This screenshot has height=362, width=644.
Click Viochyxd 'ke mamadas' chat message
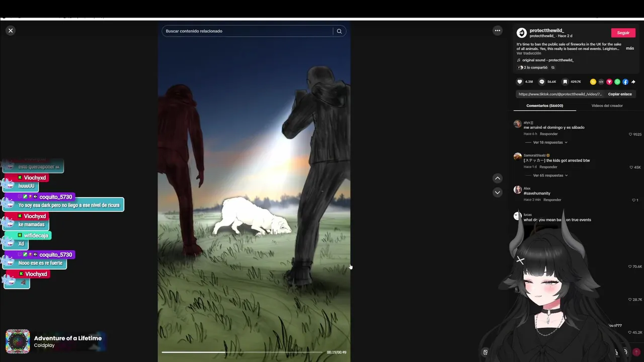[31, 224]
